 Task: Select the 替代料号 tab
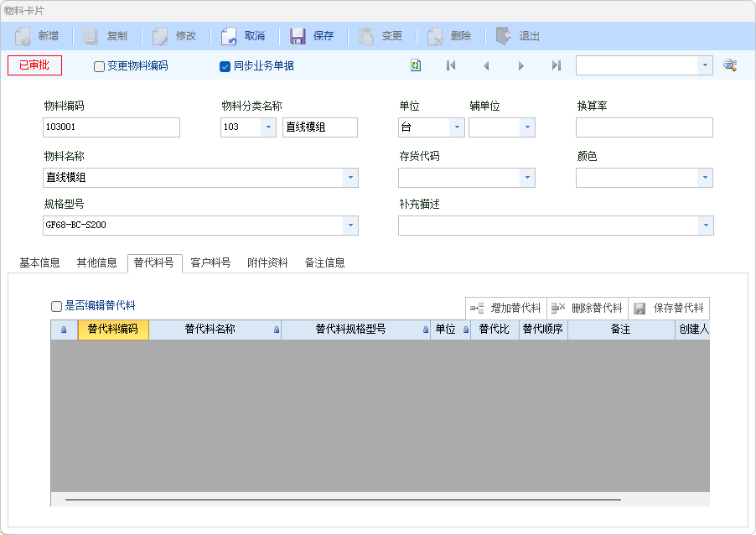(154, 263)
